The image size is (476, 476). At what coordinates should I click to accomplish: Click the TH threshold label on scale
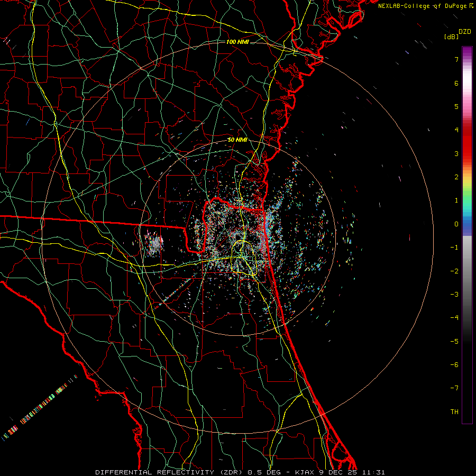454,412
